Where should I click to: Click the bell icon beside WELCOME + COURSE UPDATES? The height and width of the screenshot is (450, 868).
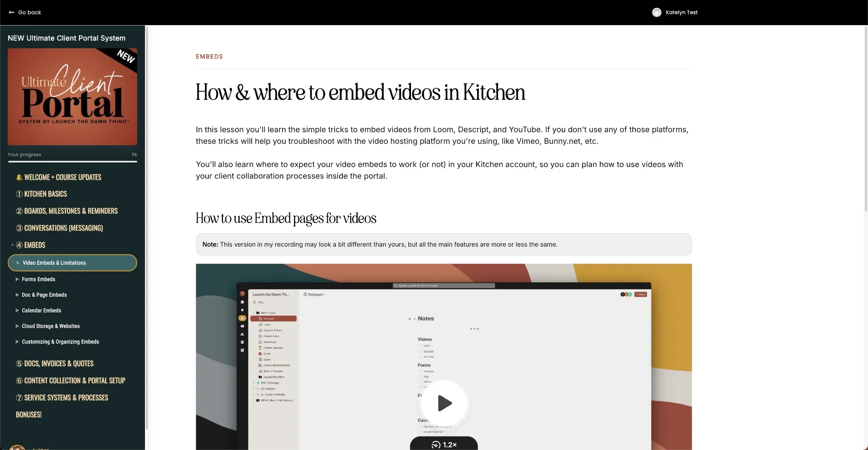click(x=19, y=177)
